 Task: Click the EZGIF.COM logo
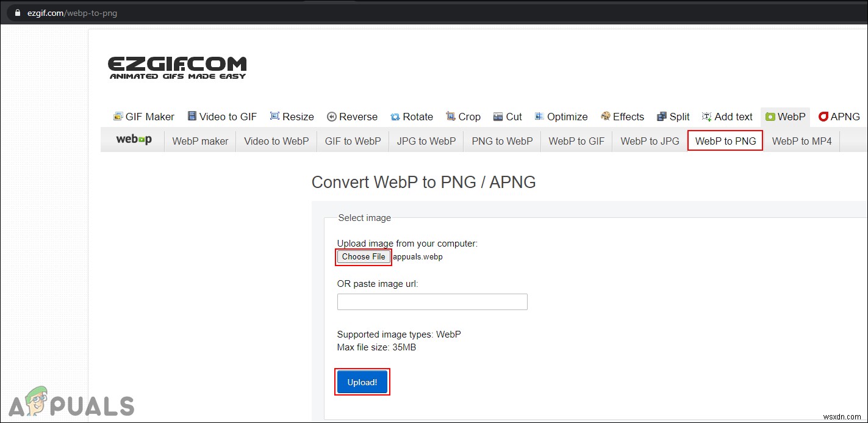(177, 66)
